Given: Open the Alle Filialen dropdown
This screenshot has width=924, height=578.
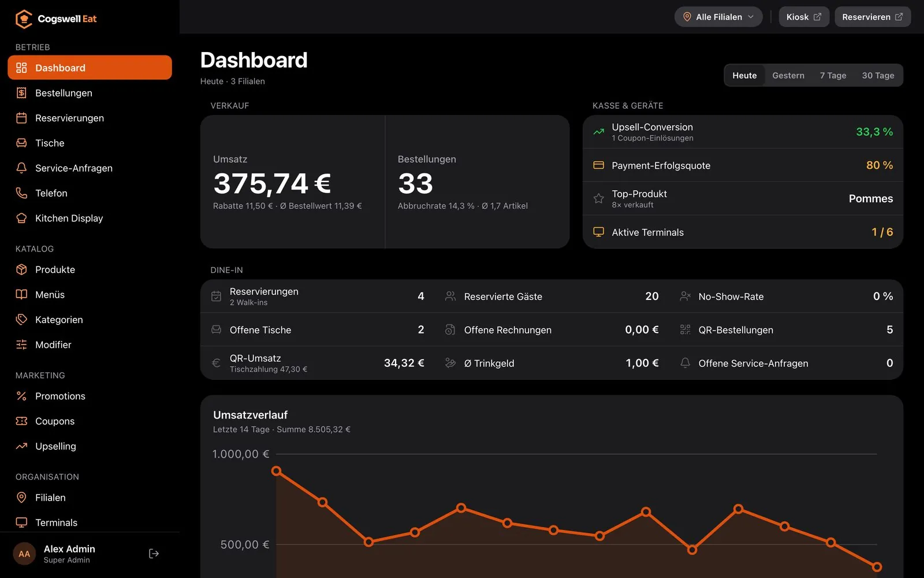Looking at the screenshot, I should [718, 17].
